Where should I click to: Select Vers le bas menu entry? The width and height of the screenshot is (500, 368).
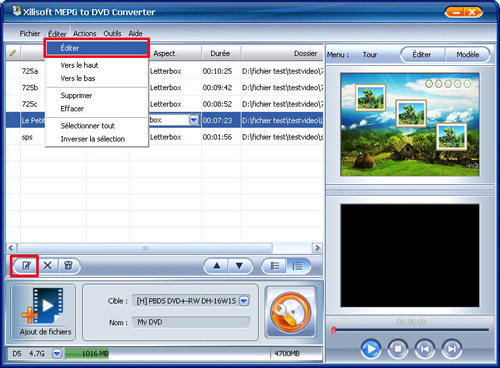tap(97, 78)
